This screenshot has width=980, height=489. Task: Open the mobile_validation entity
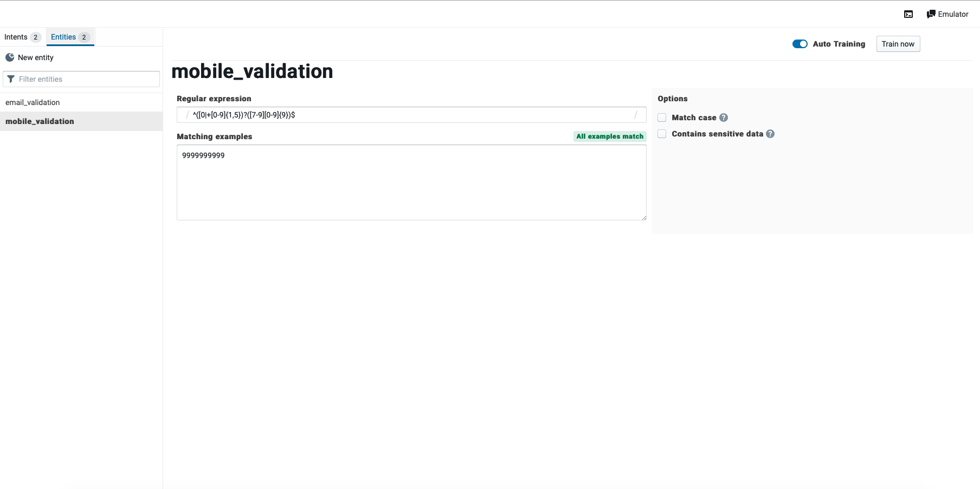[x=40, y=121]
